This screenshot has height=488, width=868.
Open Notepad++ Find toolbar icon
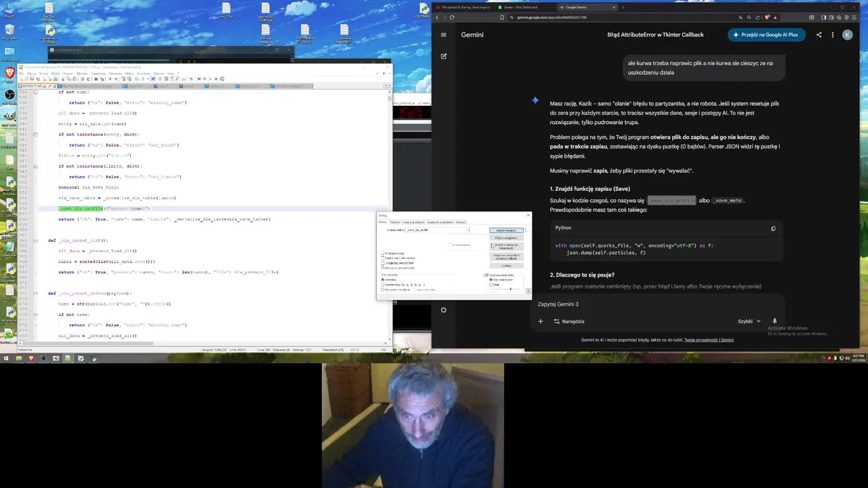[96, 79]
